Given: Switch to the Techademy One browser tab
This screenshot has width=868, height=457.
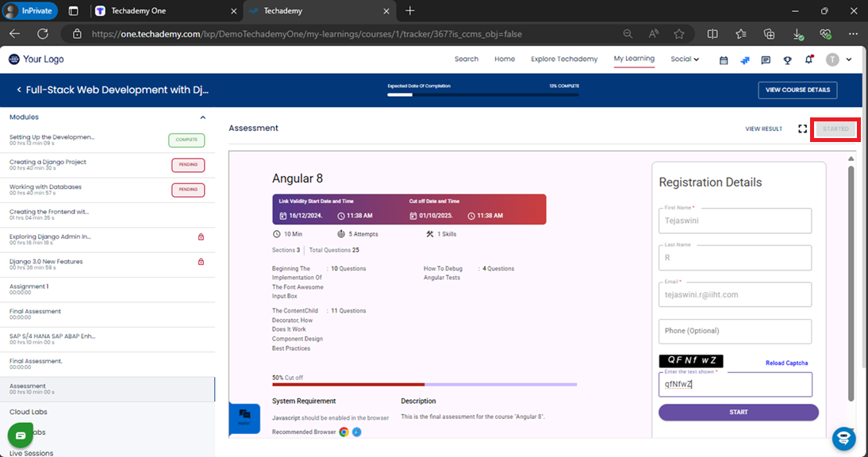Looking at the screenshot, I should 163,11.
